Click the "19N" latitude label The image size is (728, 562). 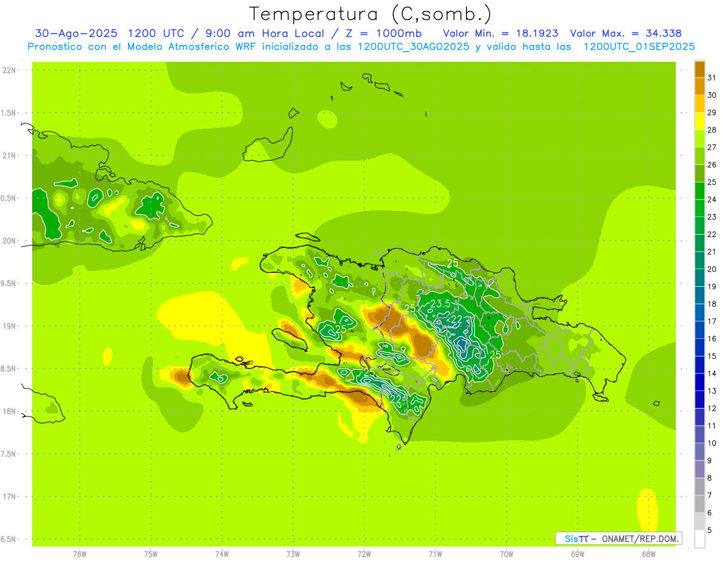click(9, 326)
